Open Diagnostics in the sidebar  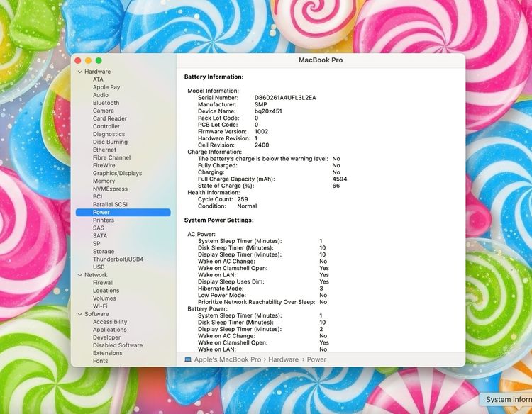tap(109, 134)
